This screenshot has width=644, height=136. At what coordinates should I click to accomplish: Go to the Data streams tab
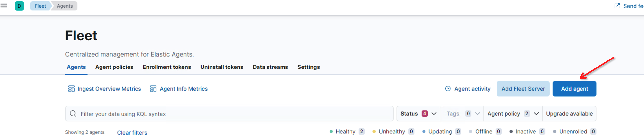(270, 67)
